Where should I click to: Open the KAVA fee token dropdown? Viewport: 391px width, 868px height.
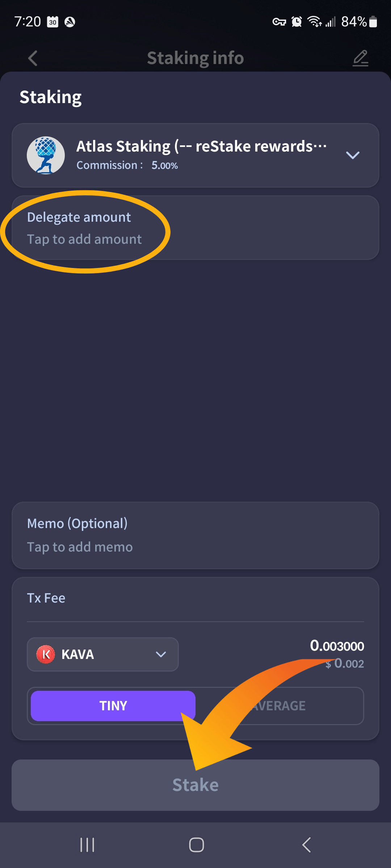[x=161, y=654]
